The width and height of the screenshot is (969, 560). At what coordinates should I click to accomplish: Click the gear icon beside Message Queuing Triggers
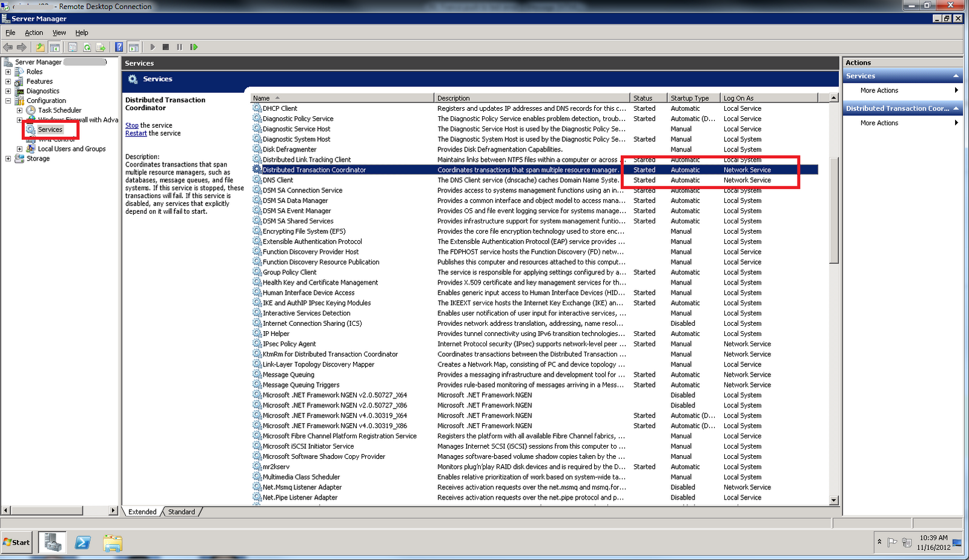[257, 385]
